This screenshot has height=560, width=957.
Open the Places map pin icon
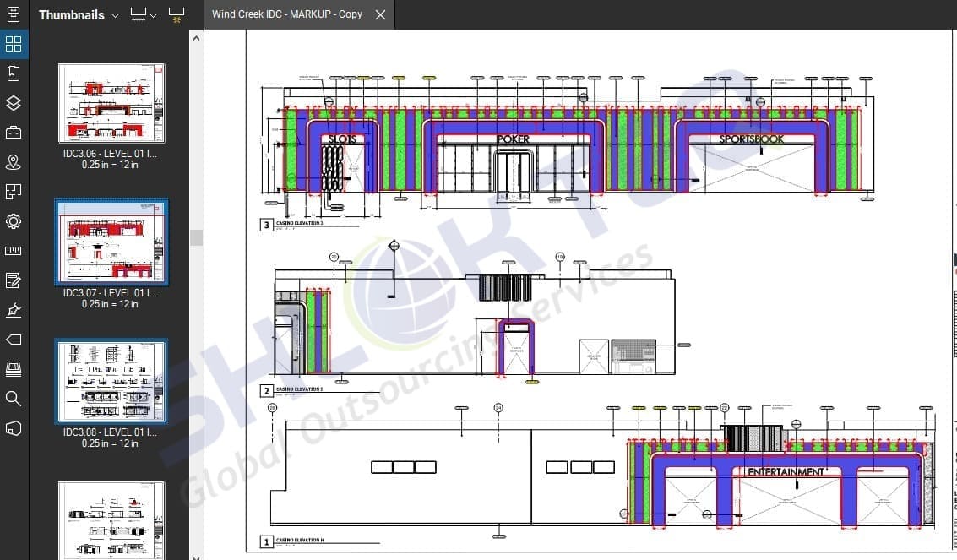point(14,161)
